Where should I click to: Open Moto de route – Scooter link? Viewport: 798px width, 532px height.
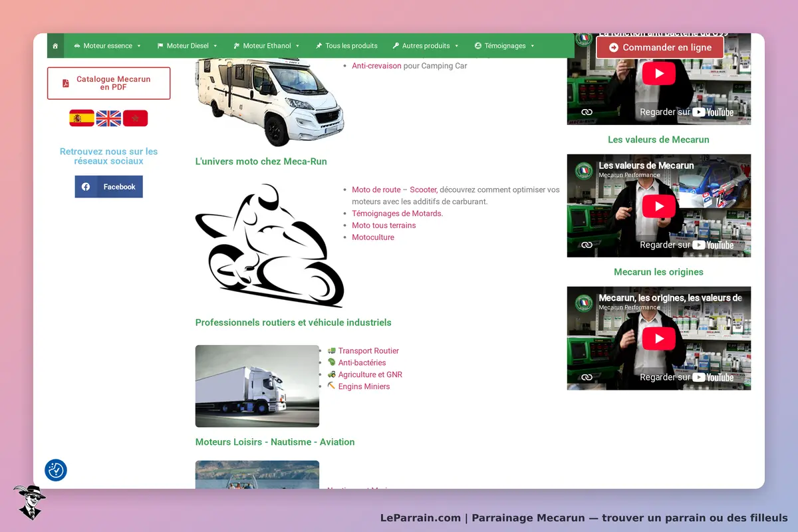394,190
